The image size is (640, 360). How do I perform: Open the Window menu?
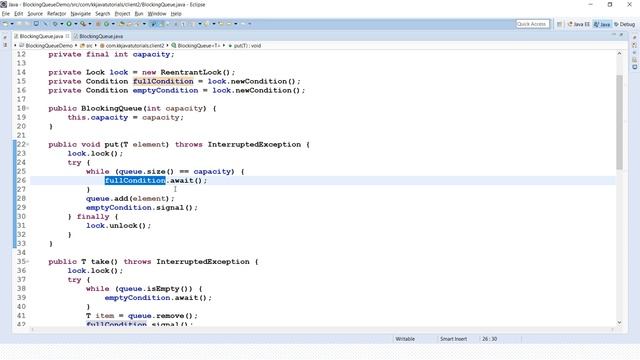tap(157, 13)
